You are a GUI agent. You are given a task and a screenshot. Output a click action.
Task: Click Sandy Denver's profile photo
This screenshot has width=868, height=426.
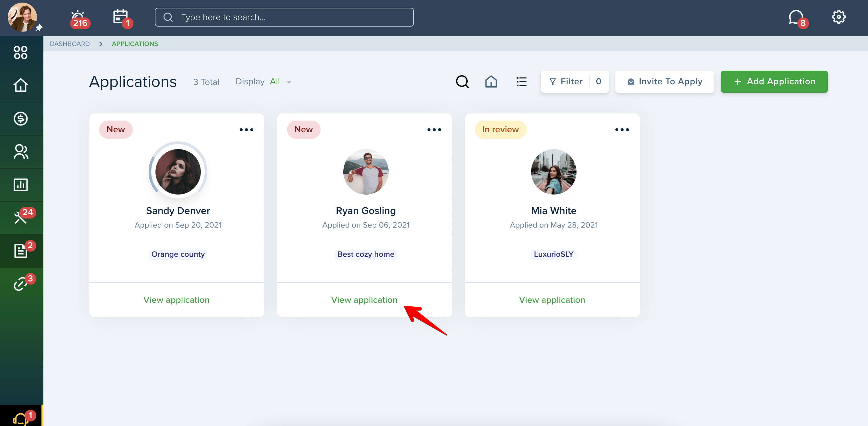pos(178,172)
